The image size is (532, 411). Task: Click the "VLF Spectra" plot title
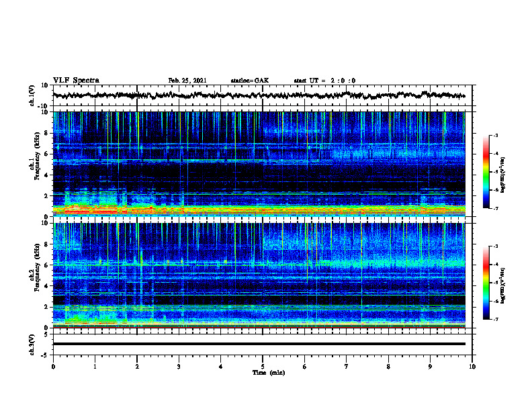(x=76, y=80)
